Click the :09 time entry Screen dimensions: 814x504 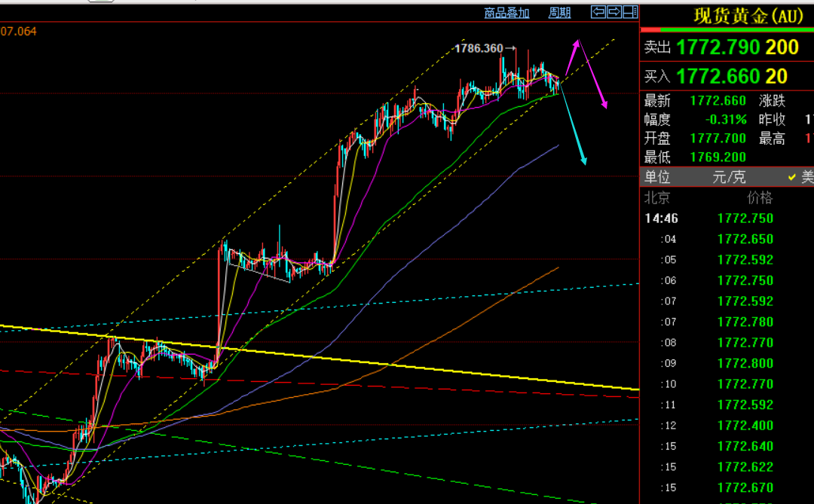pyautogui.click(x=669, y=363)
